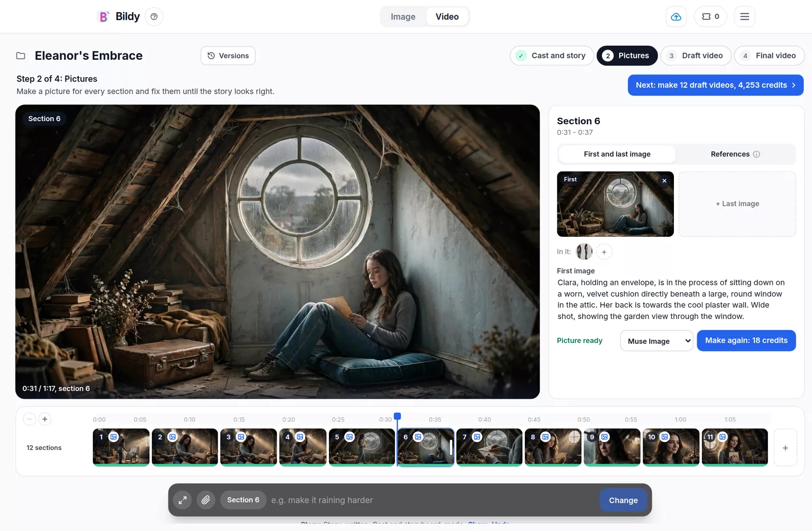Open the hamburger menu icon

click(x=745, y=17)
